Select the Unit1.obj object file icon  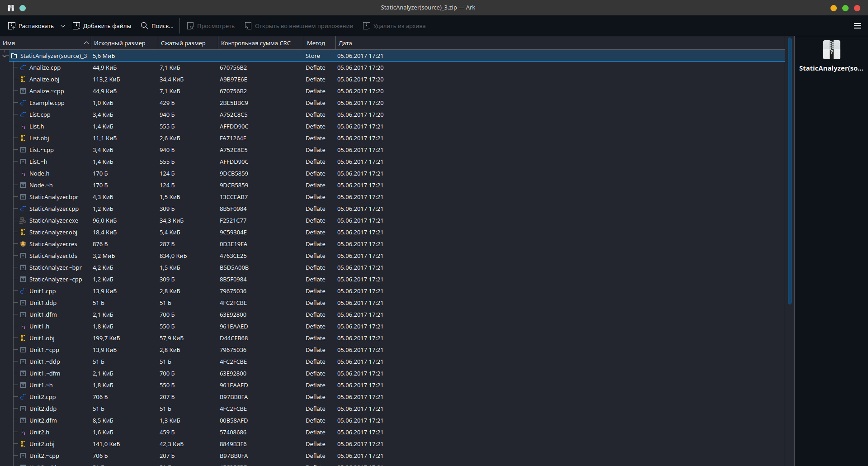pos(23,338)
